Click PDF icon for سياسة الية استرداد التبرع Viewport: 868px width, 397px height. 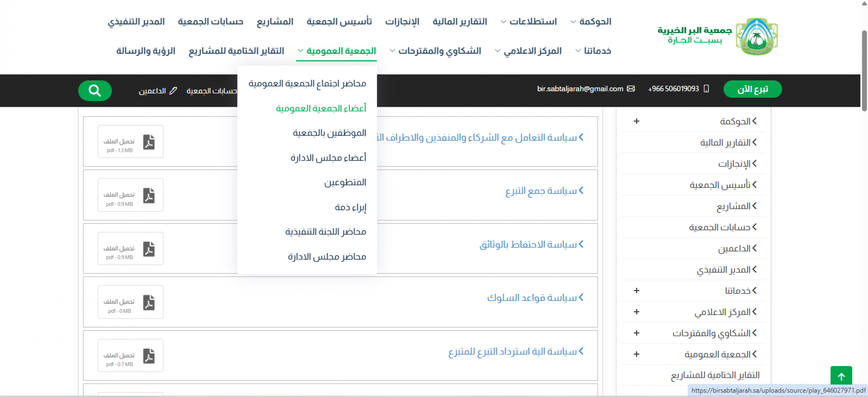(x=149, y=356)
